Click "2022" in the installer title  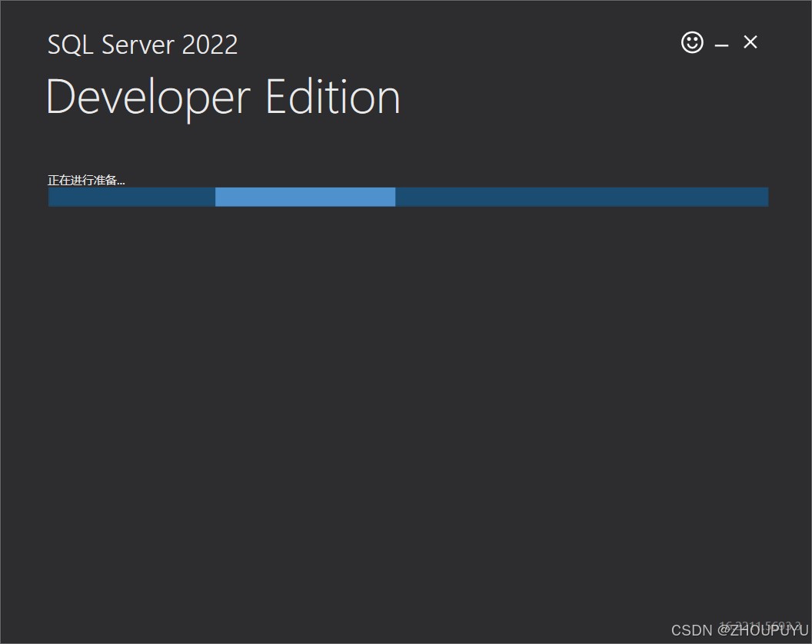click(211, 45)
